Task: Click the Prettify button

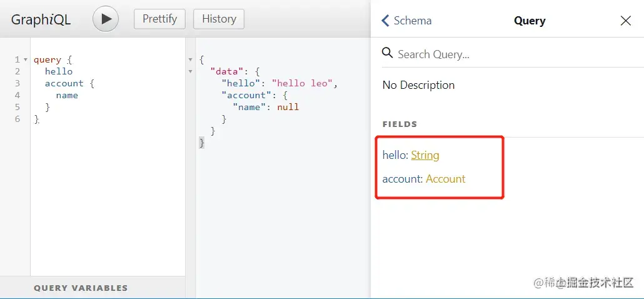Action: click(x=160, y=19)
